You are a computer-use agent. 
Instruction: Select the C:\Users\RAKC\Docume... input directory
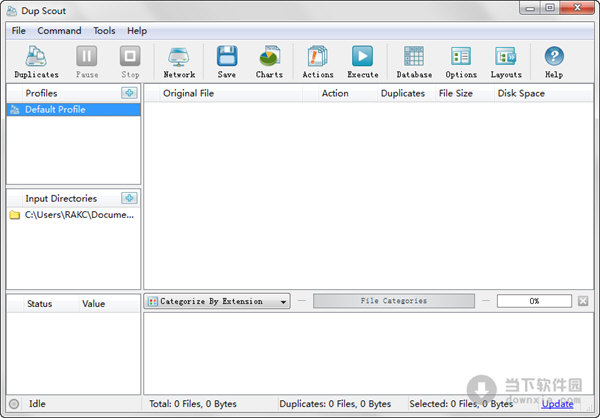click(x=73, y=215)
